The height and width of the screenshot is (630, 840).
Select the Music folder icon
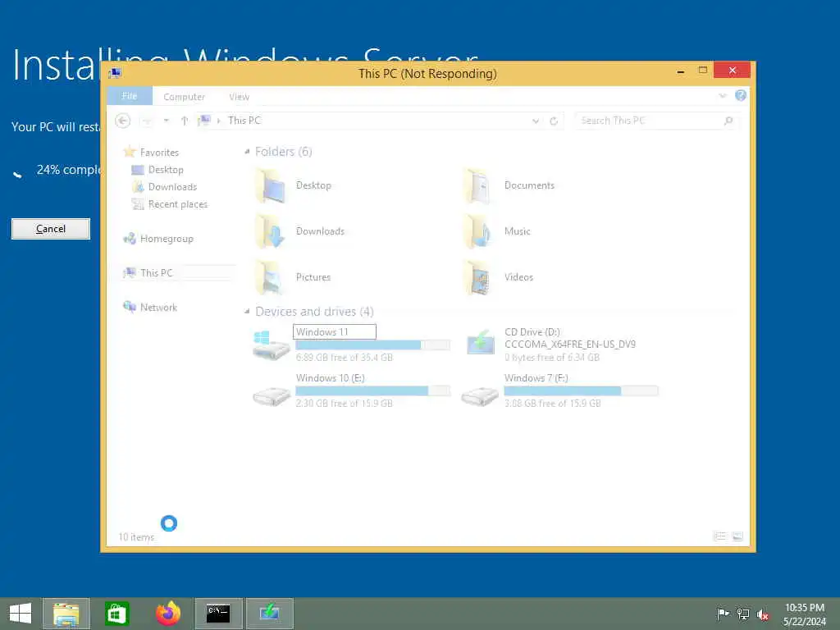click(x=478, y=231)
